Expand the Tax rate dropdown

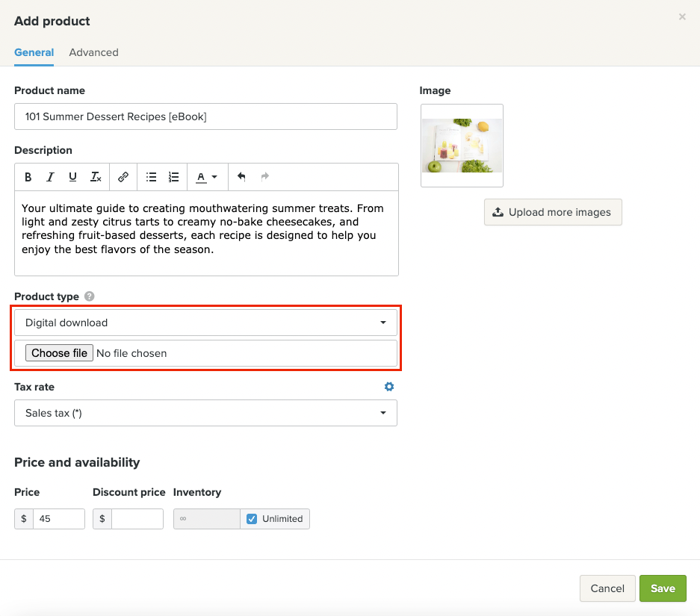click(205, 413)
